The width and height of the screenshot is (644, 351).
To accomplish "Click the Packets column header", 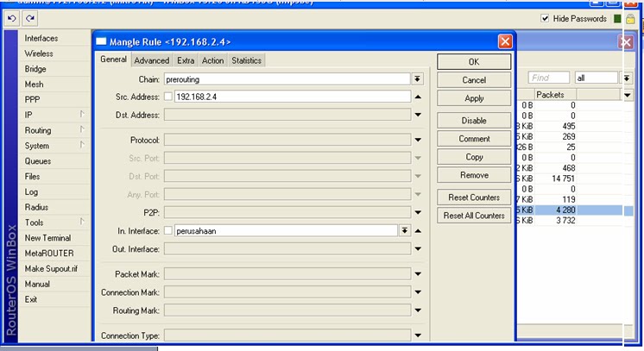I will (555, 95).
